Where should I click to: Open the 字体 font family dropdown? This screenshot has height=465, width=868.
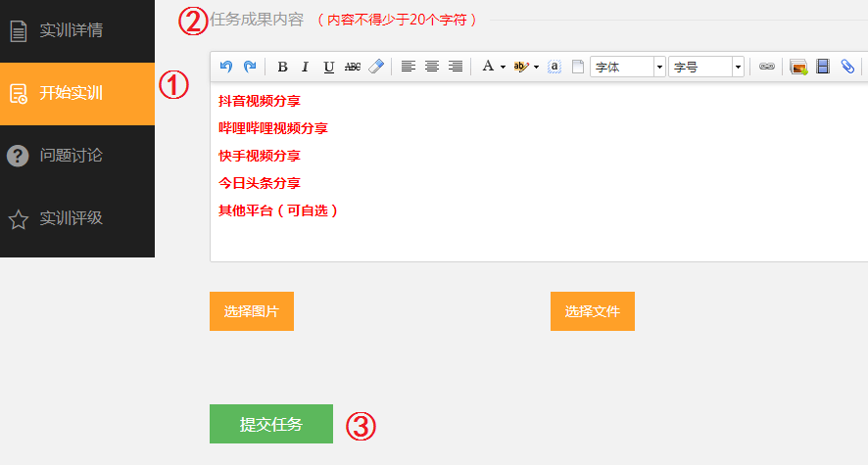click(659, 67)
